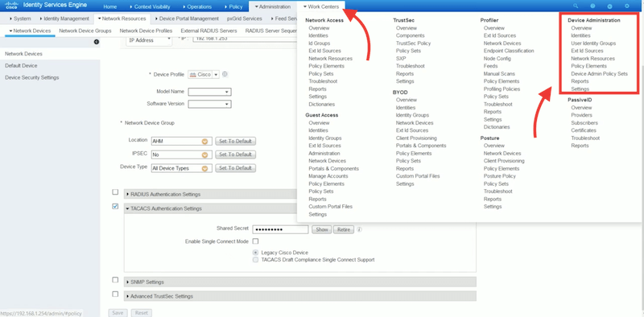Tick the Enable Single Connect Mode checkbox
644x317 pixels.
(x=255, y=241)
